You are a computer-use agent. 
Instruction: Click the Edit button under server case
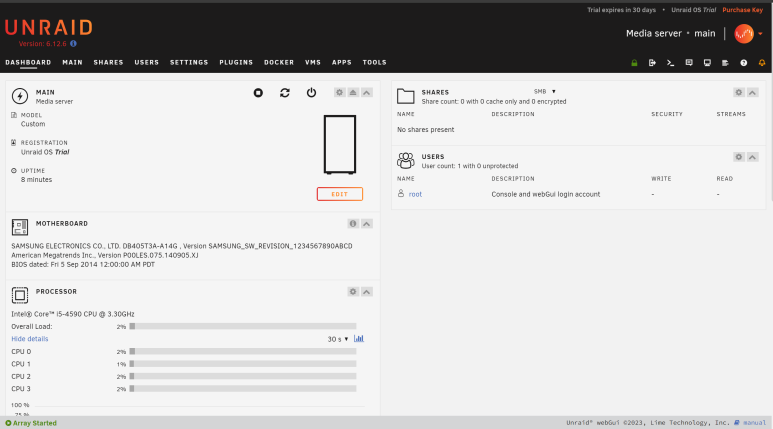(x=340, y=194)
